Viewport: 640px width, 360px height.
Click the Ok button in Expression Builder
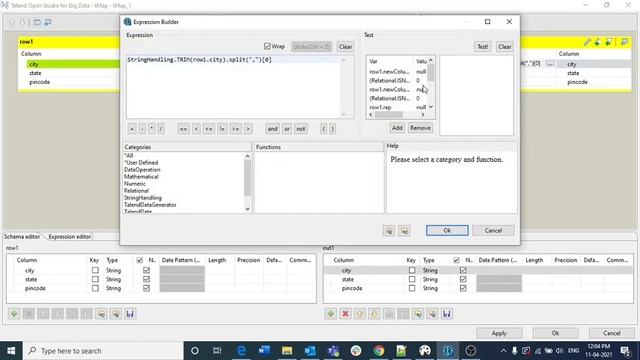[x=447, y=231]
